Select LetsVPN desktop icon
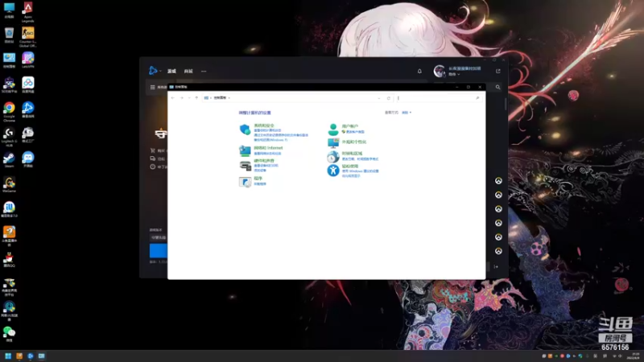This screenshot has width=644, height=362. coord(28,60)
